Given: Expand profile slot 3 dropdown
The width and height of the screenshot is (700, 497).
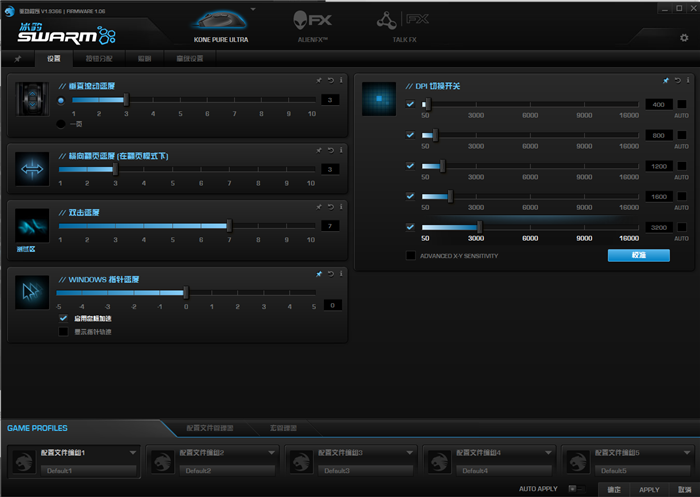Looking at the screenshot, I should coord(410,453).
